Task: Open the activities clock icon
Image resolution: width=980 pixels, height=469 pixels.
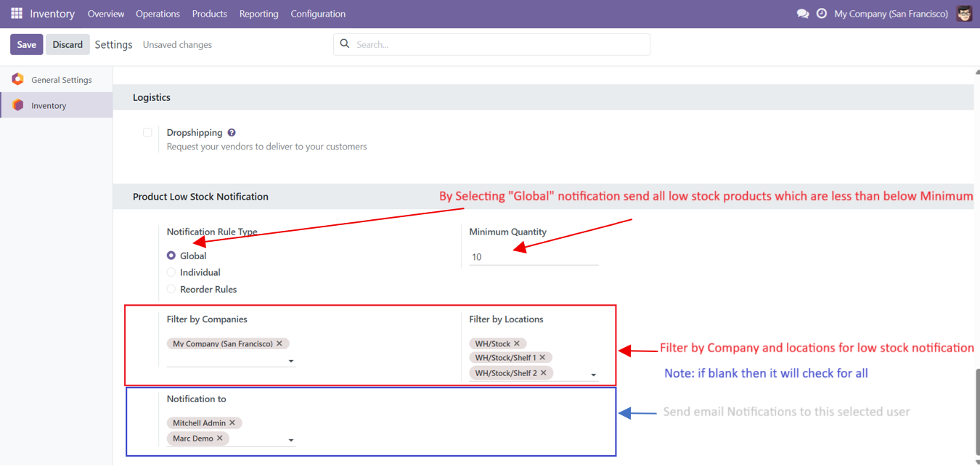Action: tap(821, 14)
